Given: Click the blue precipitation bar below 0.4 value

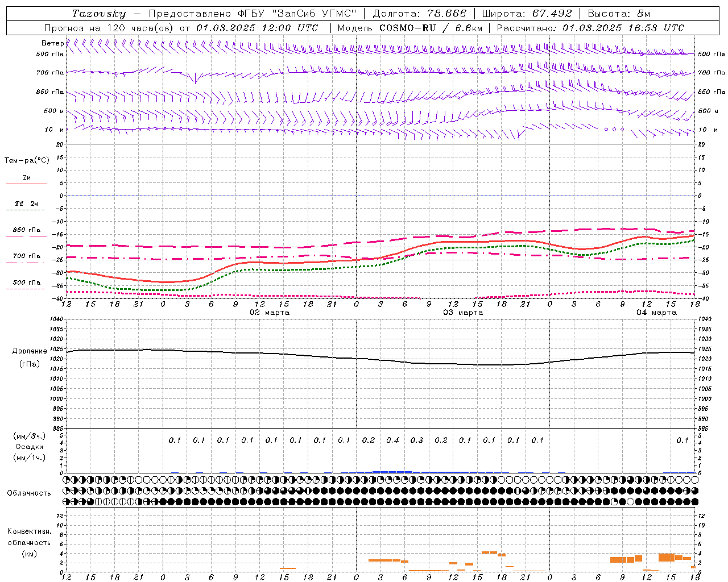Looking at the screenshot, I should [x=392, y=472].
